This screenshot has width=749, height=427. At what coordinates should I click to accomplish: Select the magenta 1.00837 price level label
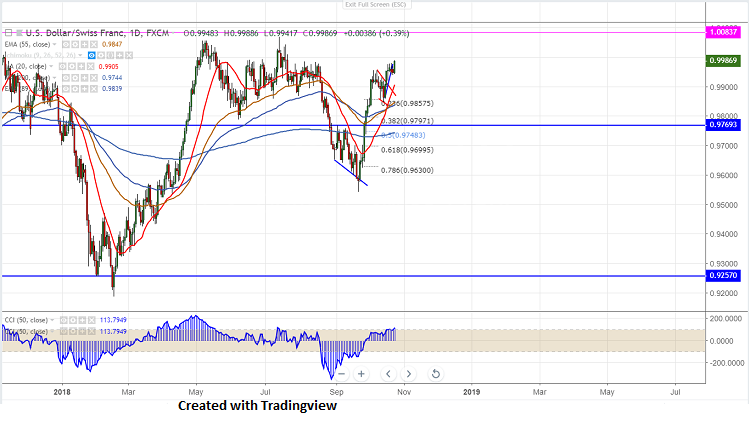click(x=722, y=33)
